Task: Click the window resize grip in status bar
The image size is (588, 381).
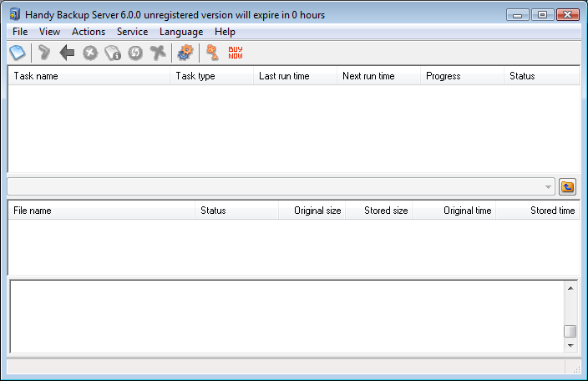Action: pyautogui.click(x=576, y=369)
